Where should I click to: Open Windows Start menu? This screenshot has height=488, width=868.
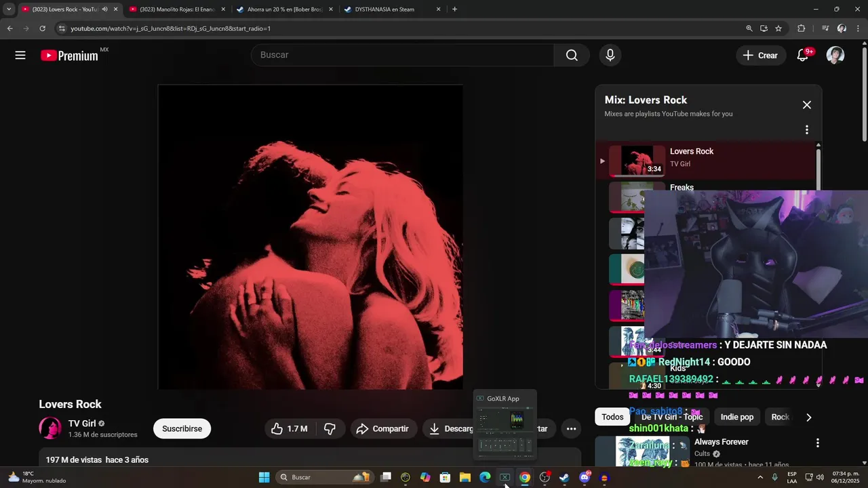click(264, 477)
